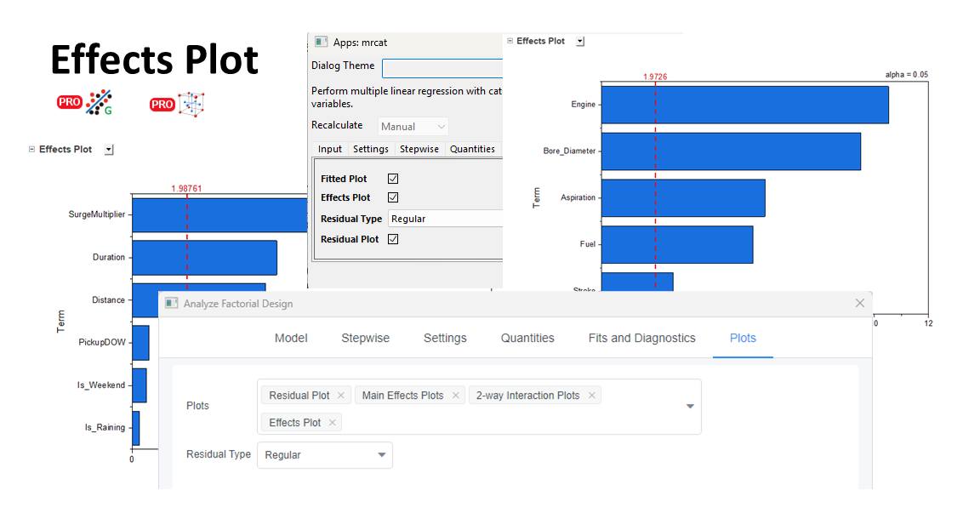Remove the Residual Plot tag

tap(340, 396)
